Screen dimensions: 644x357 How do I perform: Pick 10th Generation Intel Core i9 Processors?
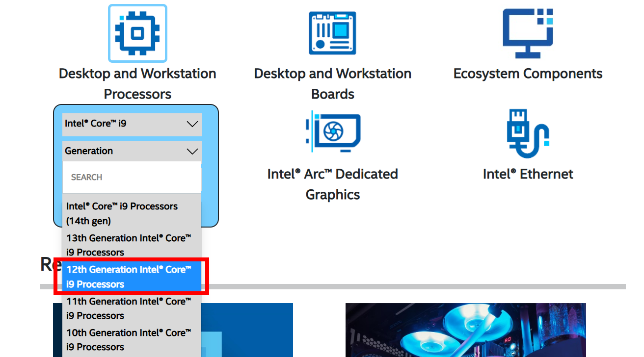click(132, 340)
